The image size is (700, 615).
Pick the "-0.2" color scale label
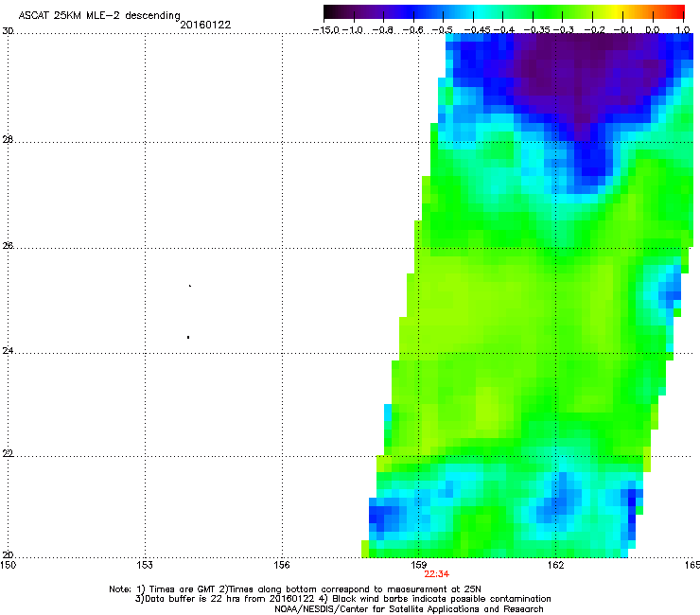(x=595, y=30)
